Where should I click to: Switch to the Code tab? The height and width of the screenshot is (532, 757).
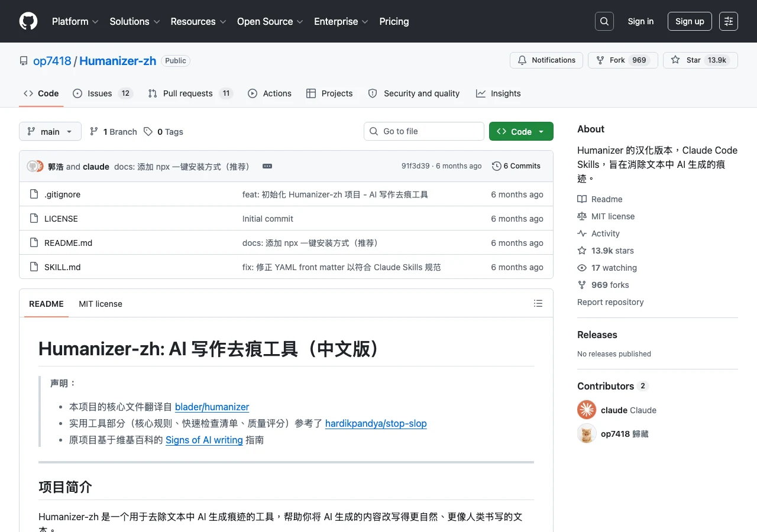point(41,93)
